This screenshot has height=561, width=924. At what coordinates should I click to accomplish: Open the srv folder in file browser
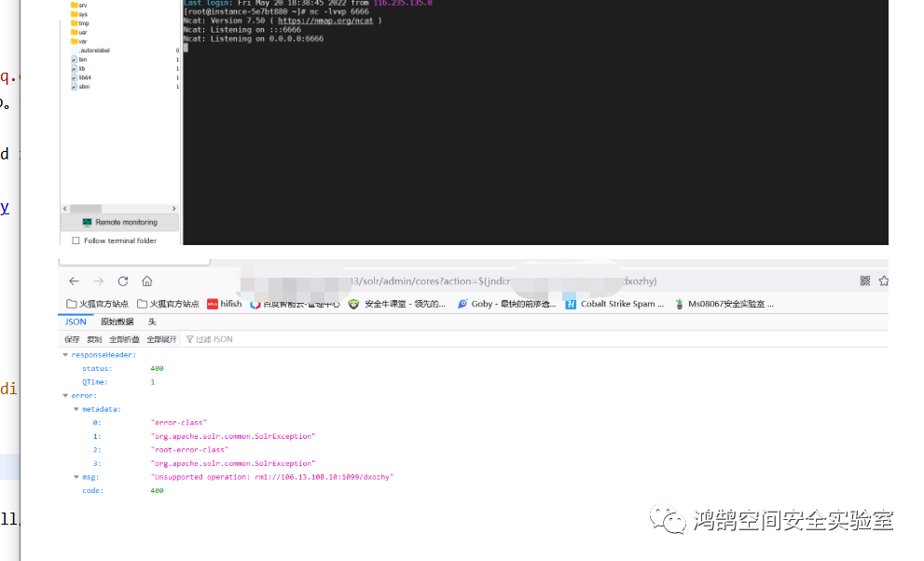[x=79, y=5]
